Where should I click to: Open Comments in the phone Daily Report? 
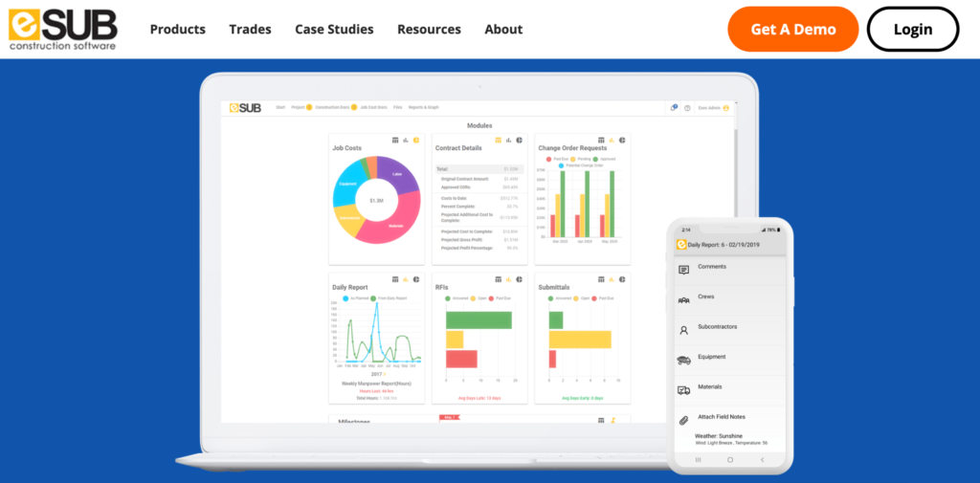coord(730,270)
